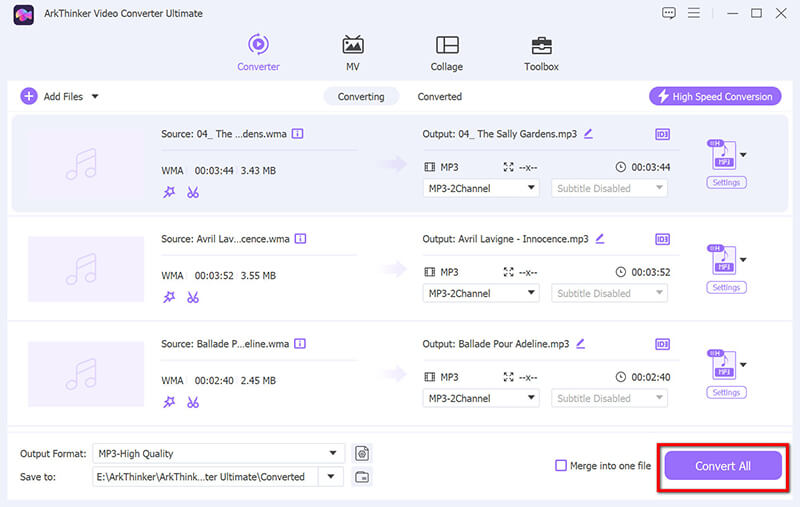Open MP3-2Channel dropdown for Avril Lavigne
The width and height of the screenshot is (800, 507).
481,293
